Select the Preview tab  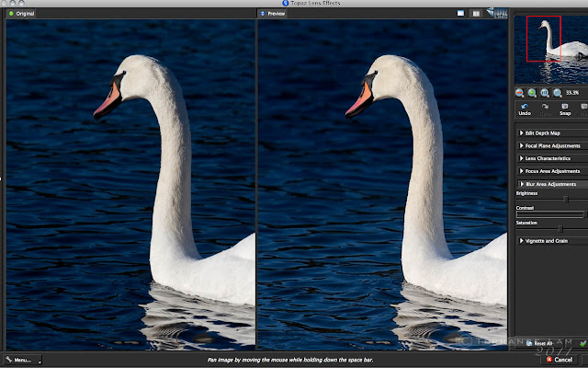click(273, 14)
